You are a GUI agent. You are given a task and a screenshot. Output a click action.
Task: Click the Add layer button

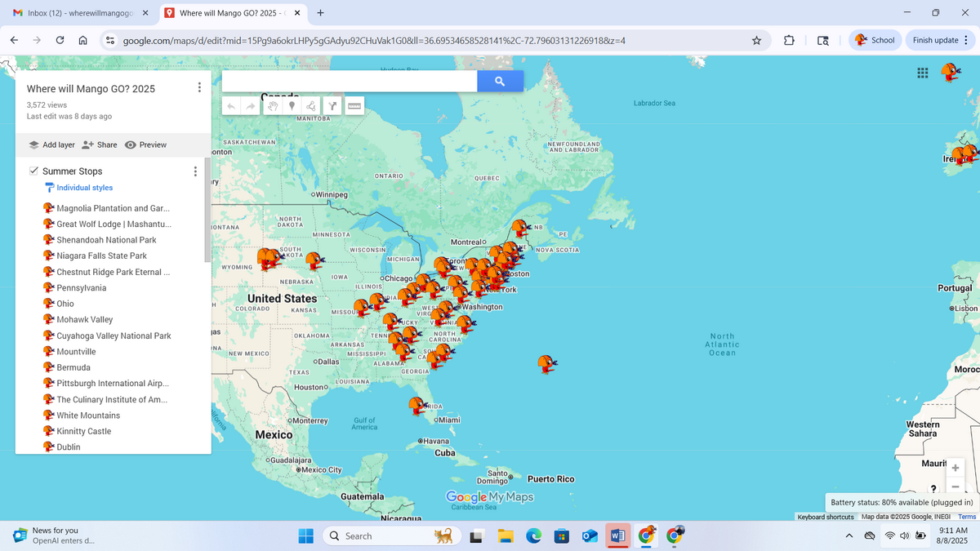click(x=51, y=144)
